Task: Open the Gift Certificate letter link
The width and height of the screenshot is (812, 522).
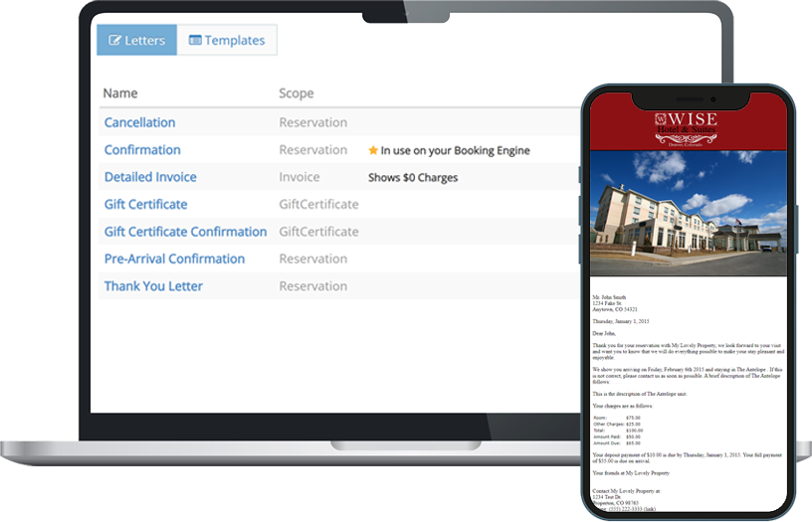Action: point(145,204)
